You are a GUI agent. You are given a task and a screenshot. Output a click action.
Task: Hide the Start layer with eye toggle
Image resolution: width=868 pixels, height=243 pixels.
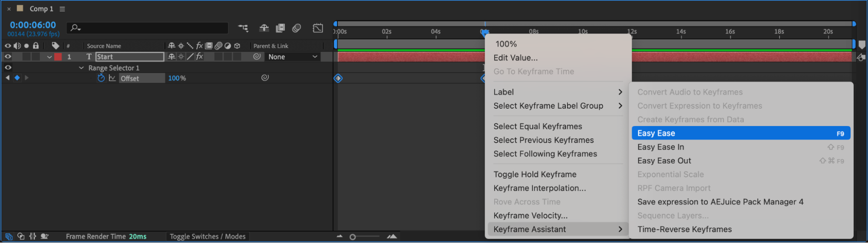click(x=8, y=57)
